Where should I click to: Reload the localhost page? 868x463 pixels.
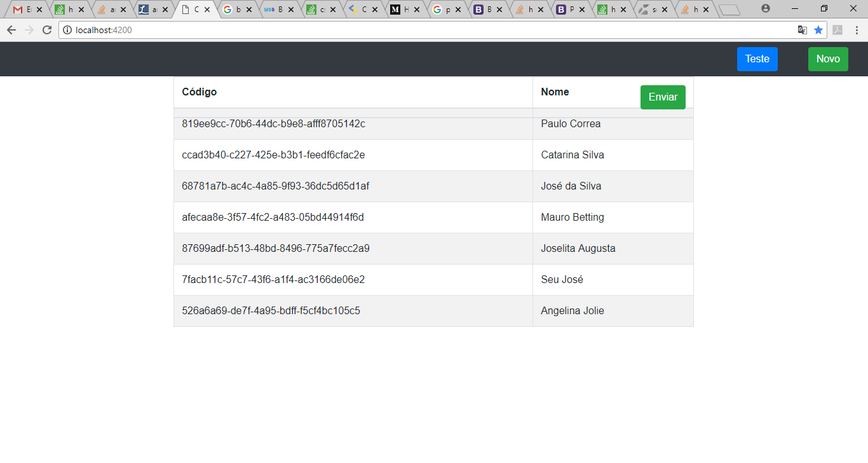pyautogui.click(x=46, y=30)
